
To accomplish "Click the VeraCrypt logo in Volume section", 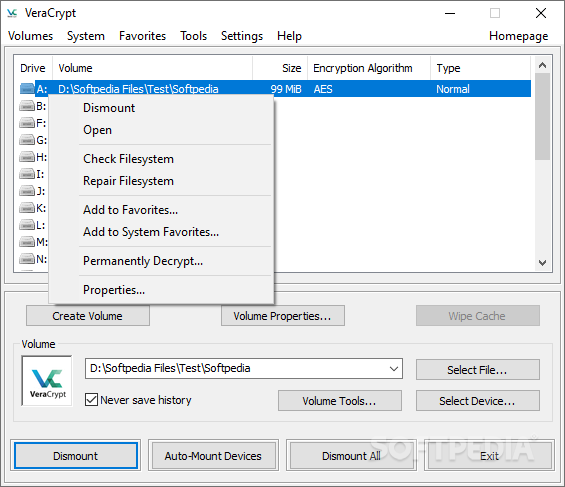I will point(47,381).
